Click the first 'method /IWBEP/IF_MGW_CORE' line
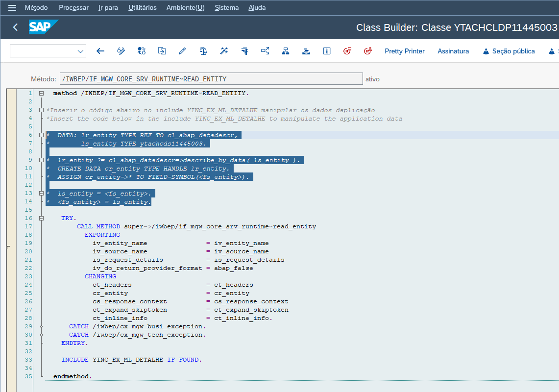This screenshot has width=559, height=392. coord(151,93)
